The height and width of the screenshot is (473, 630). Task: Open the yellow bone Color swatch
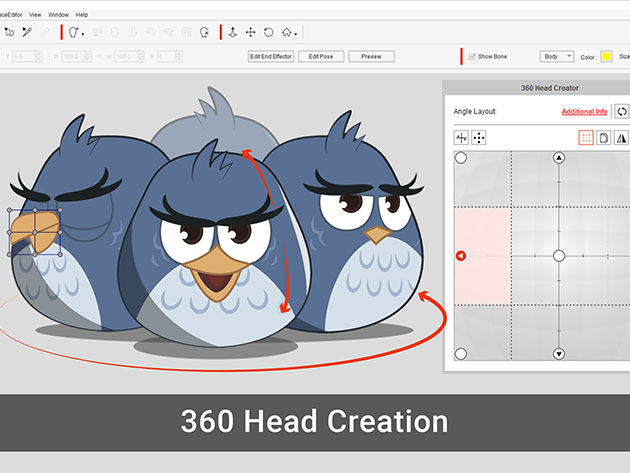pos(606,56)
